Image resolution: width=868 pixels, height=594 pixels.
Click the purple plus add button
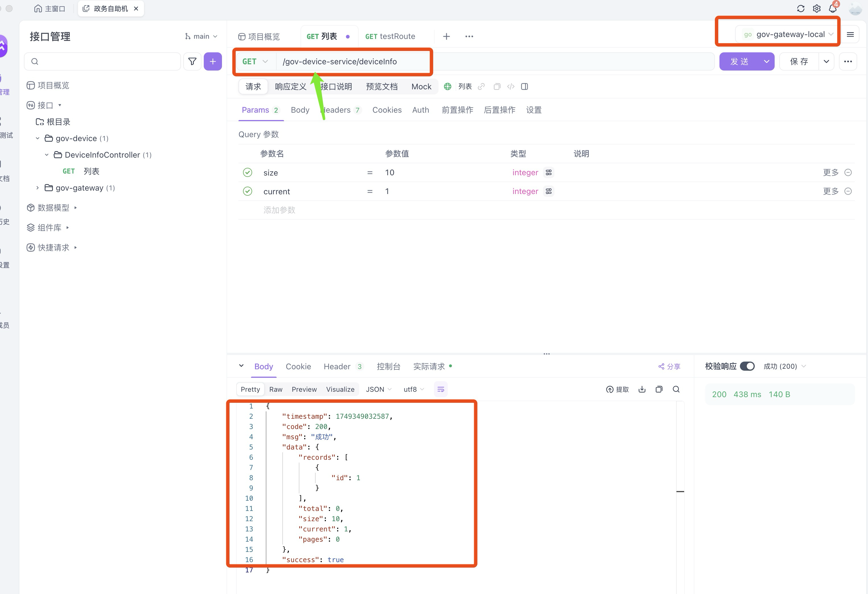tap(213, 62)
